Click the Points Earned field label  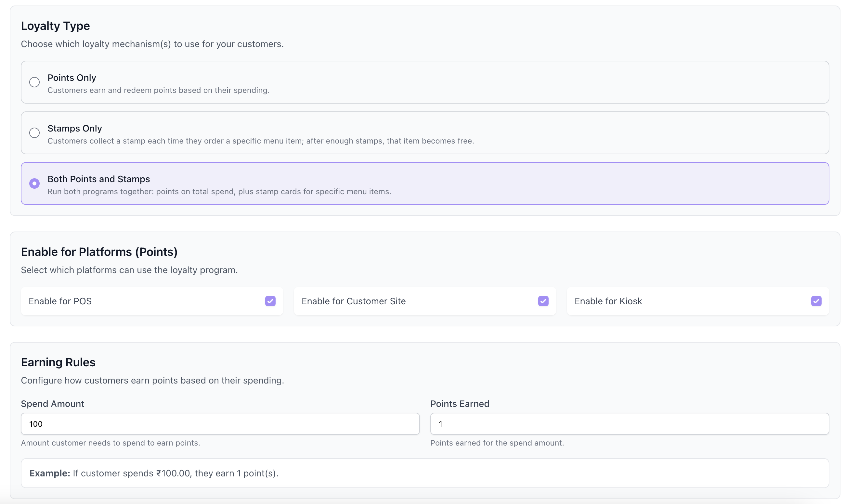click(x=460, y=404)
